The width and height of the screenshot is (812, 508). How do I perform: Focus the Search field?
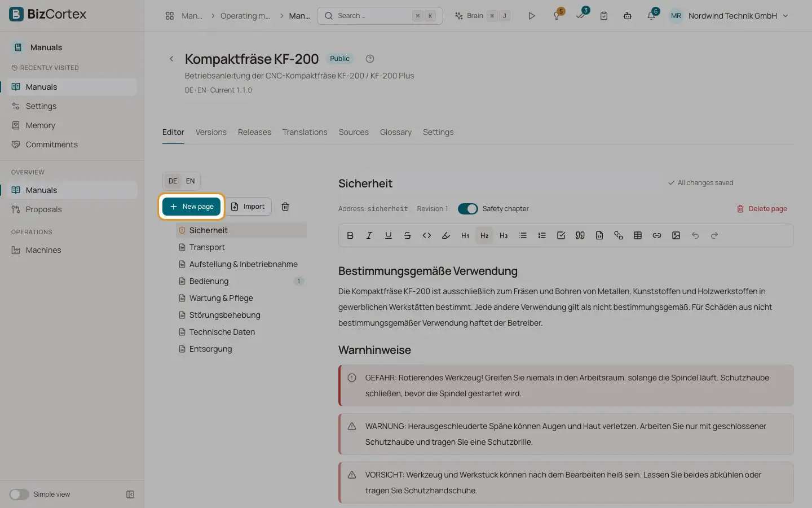(380, 16)
